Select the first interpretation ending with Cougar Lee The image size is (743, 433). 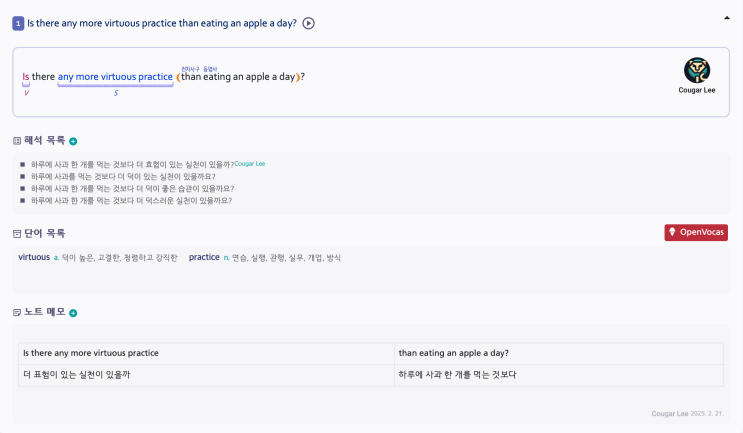point(130,164)
